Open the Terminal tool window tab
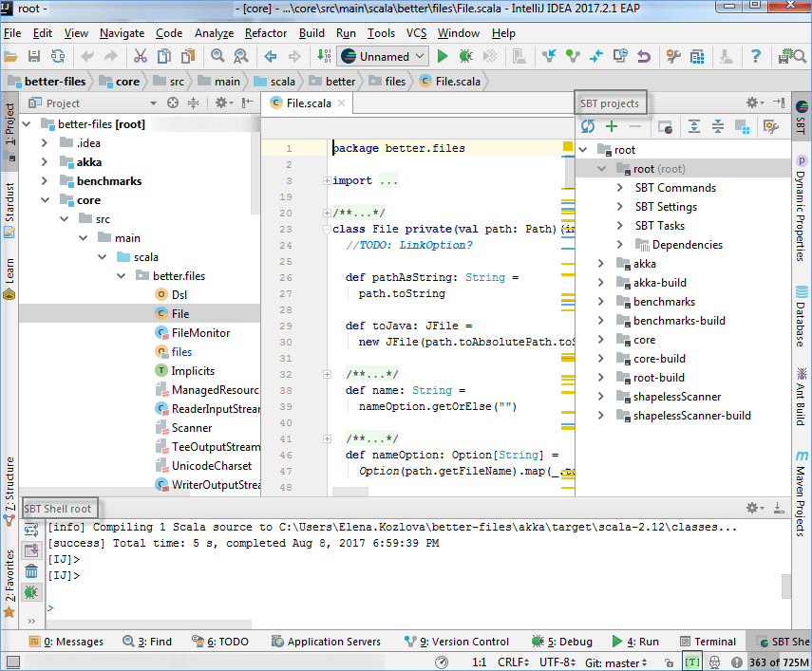Screen dimensions: 812x671 [x=708, y=642]
